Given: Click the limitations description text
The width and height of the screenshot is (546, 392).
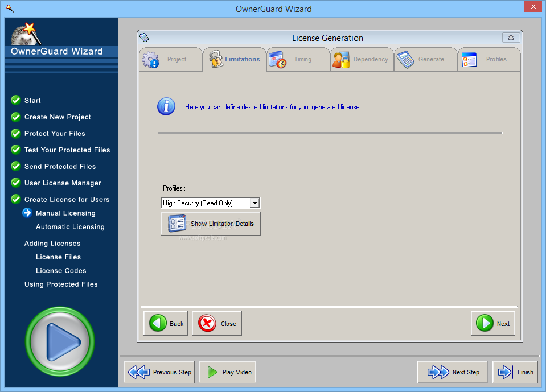Looking at the screenshot, I should [x=273, y=107].
